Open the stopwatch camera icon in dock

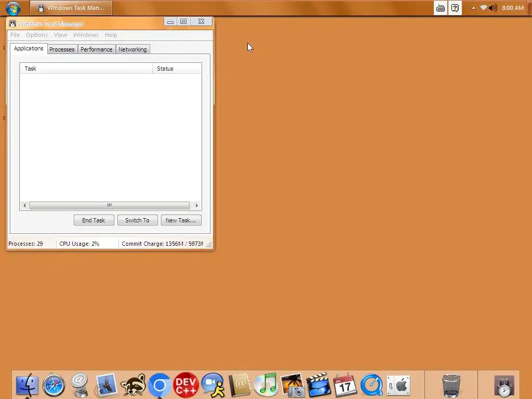click(504, 385)
